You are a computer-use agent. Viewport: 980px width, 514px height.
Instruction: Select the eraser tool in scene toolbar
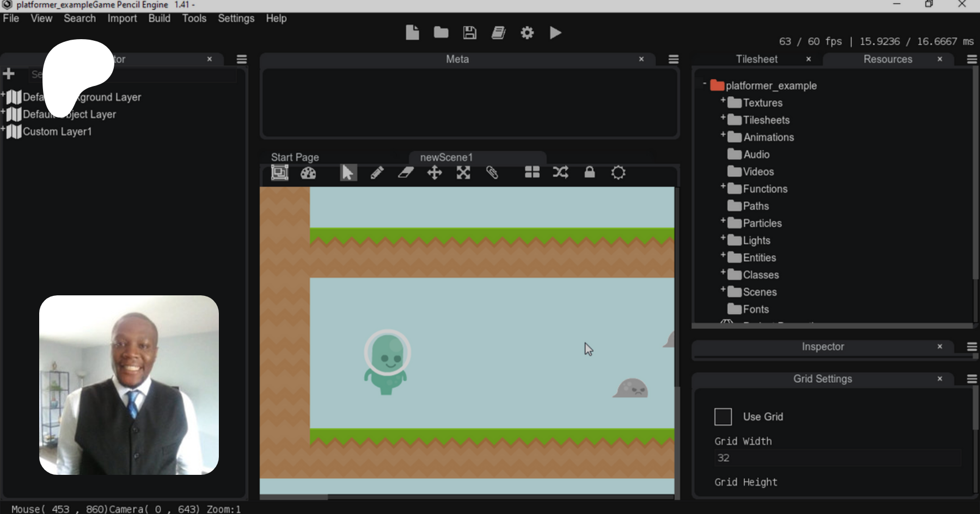pos(406,173)
